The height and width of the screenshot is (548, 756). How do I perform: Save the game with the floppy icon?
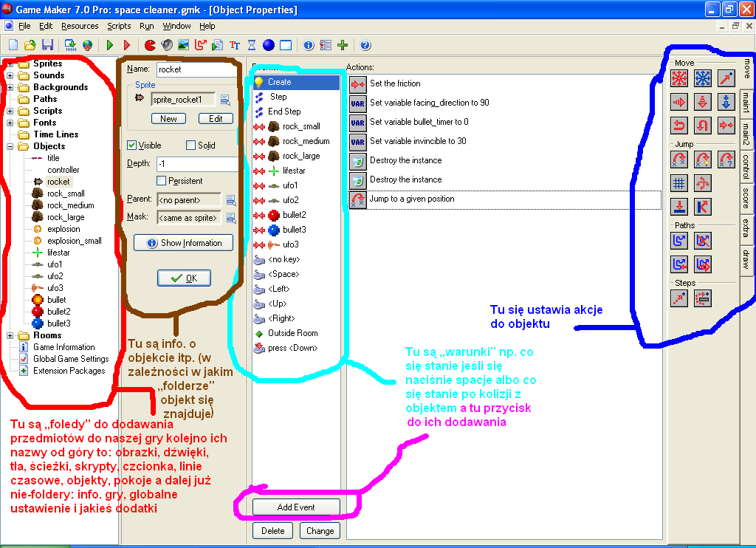point(47,45)
